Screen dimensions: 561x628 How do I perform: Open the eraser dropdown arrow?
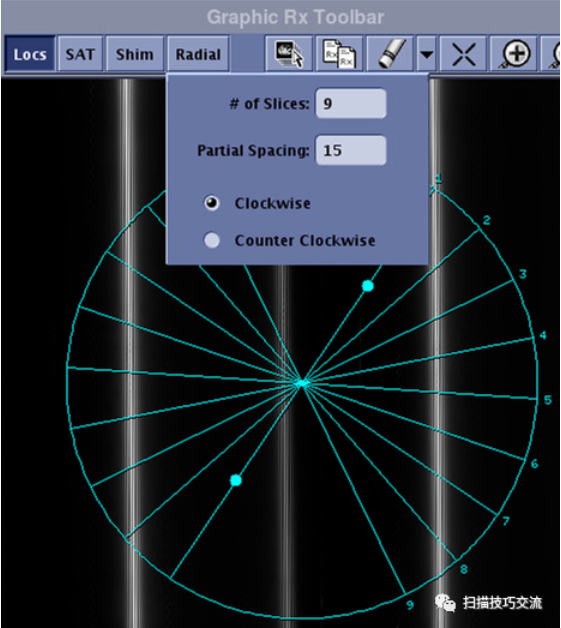click(x=426, y=54)
